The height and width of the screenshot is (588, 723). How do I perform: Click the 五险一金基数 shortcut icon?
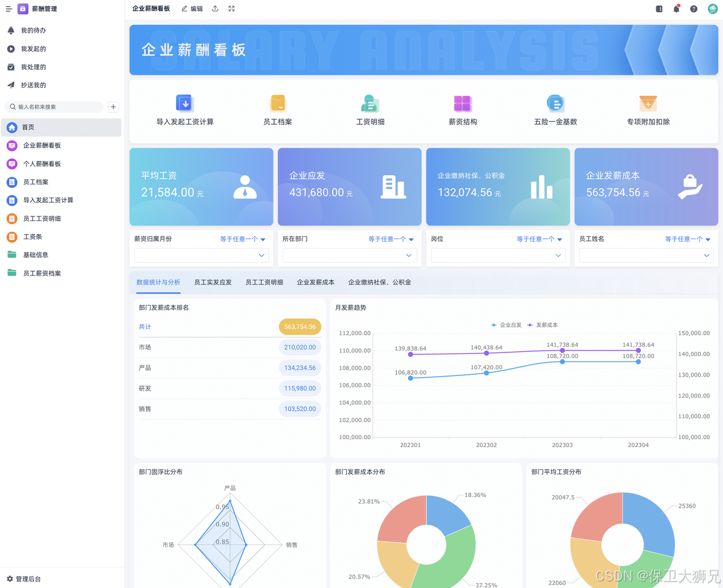tap(555, 103)
